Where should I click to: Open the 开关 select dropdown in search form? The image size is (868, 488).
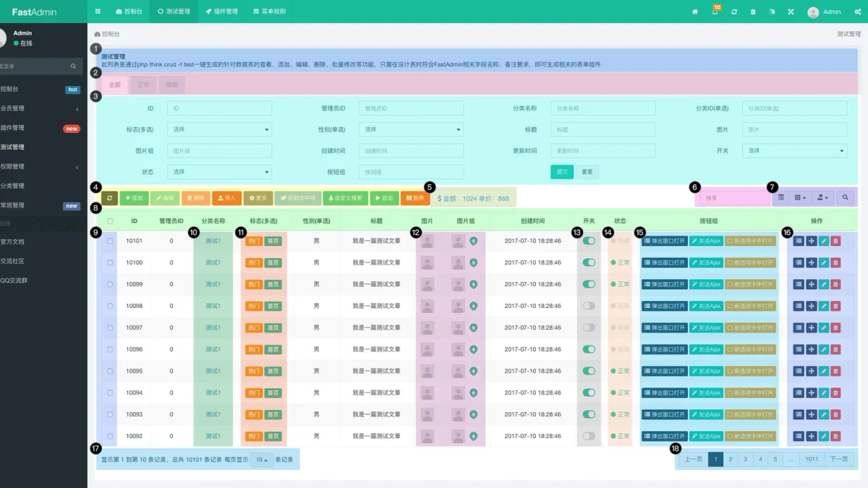(794, 150)
